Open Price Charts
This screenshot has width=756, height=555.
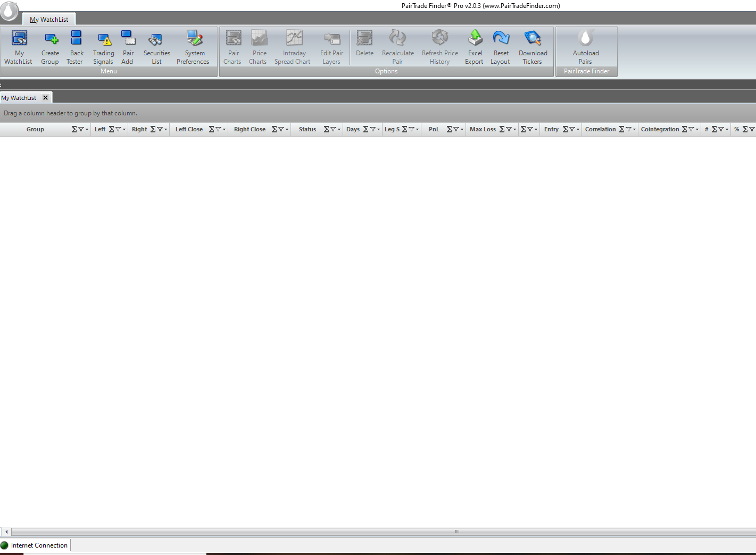pyautogui.click(x=259, y=47)
